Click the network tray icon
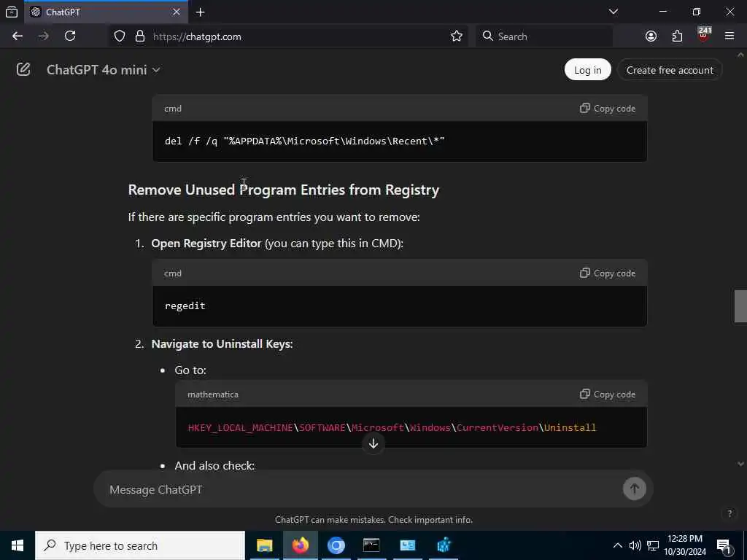747x560 pixels. (653, 545)
